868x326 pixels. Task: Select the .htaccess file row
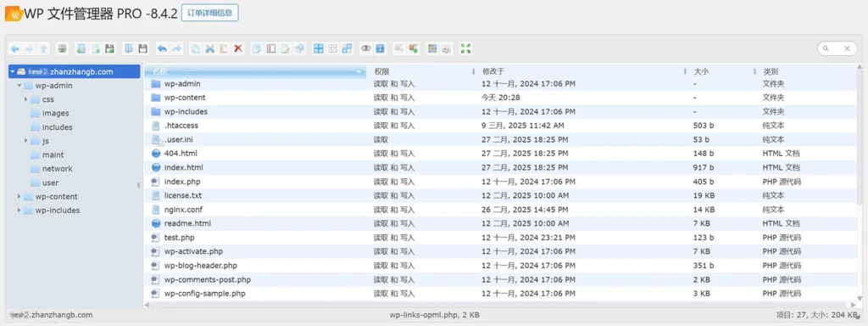pos(501,126)
